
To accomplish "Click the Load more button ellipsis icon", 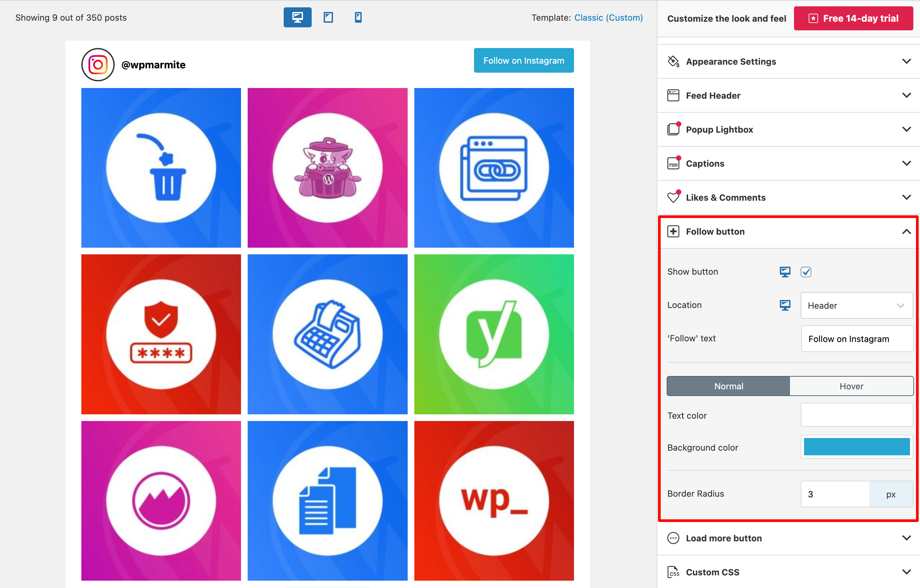I will (x=673, y=538).
